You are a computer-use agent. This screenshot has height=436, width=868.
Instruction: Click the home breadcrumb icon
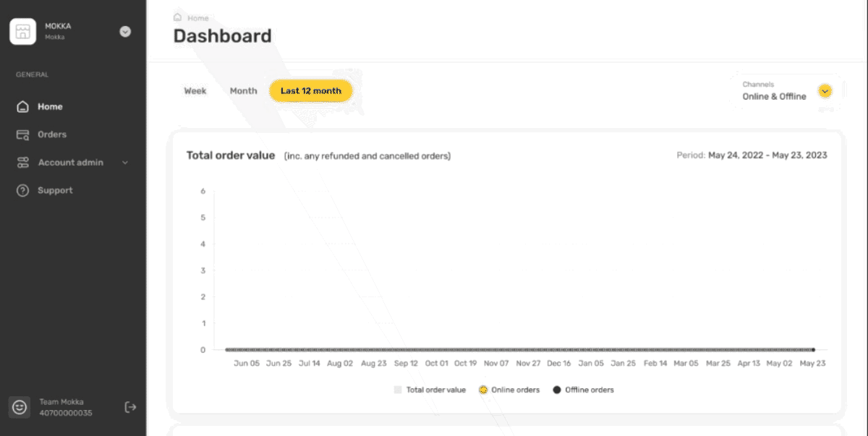click(178, 17)
